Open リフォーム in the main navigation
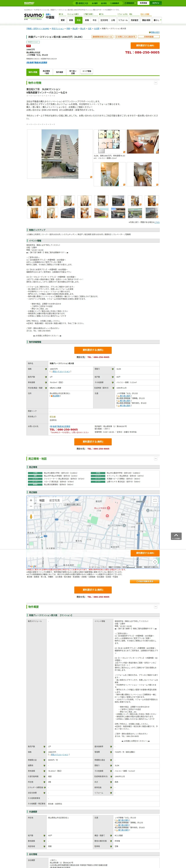The height and width of the screenshot is (868, 186). (123, 20)
